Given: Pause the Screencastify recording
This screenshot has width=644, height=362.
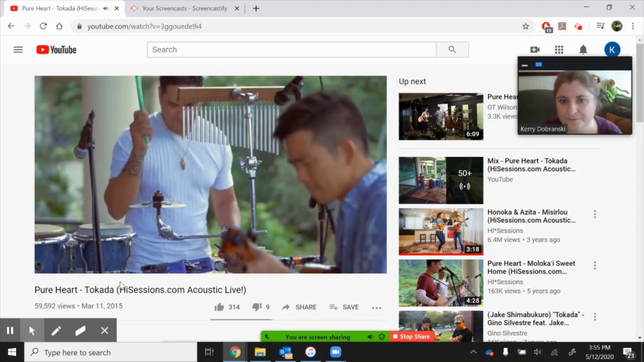Looking at the screenshot, I should click(x=10, y=330).
